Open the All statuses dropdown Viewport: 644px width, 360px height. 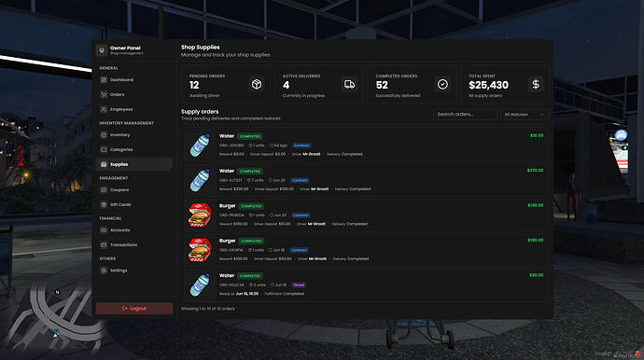coord(524,114)
